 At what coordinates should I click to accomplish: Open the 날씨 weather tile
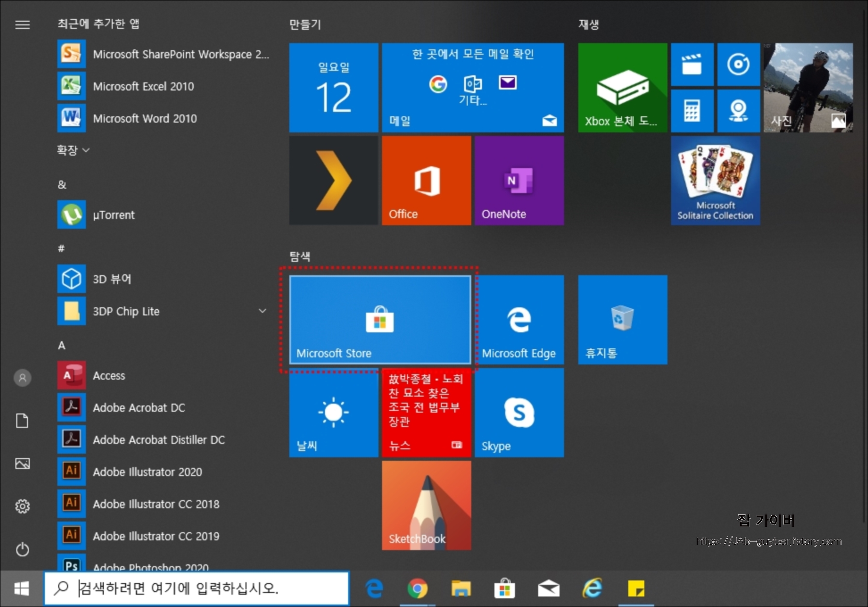click(334, 413)
